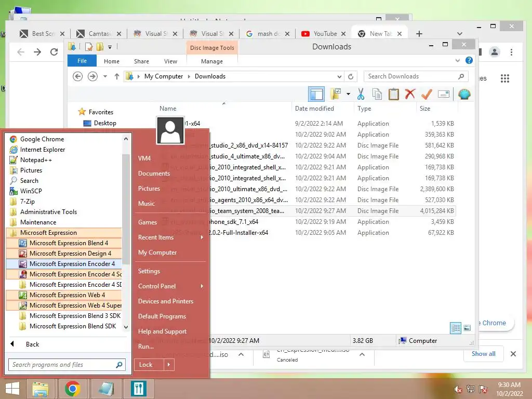Click the muted volume tray icon
The width and height of the screenshot is (532, 399).
tap(458, 389)
